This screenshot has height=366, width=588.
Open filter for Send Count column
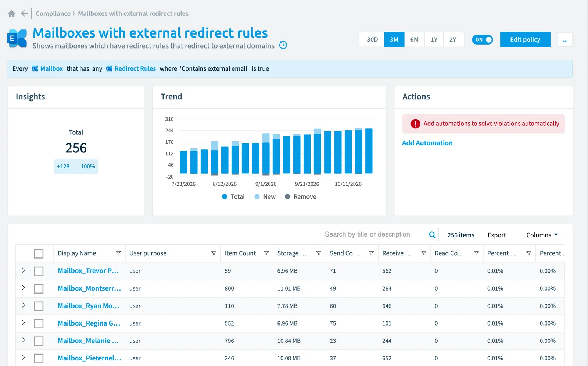[371, 253]
